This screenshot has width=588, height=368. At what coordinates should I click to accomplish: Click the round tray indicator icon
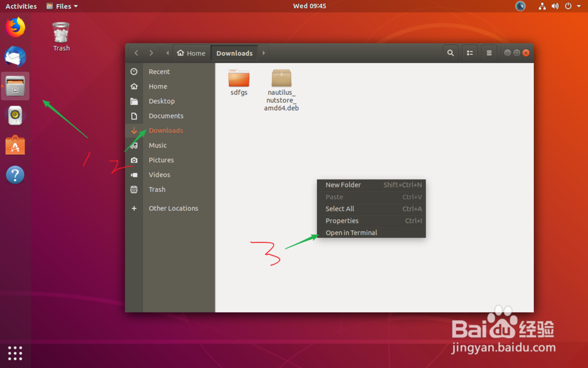point(520,6)
